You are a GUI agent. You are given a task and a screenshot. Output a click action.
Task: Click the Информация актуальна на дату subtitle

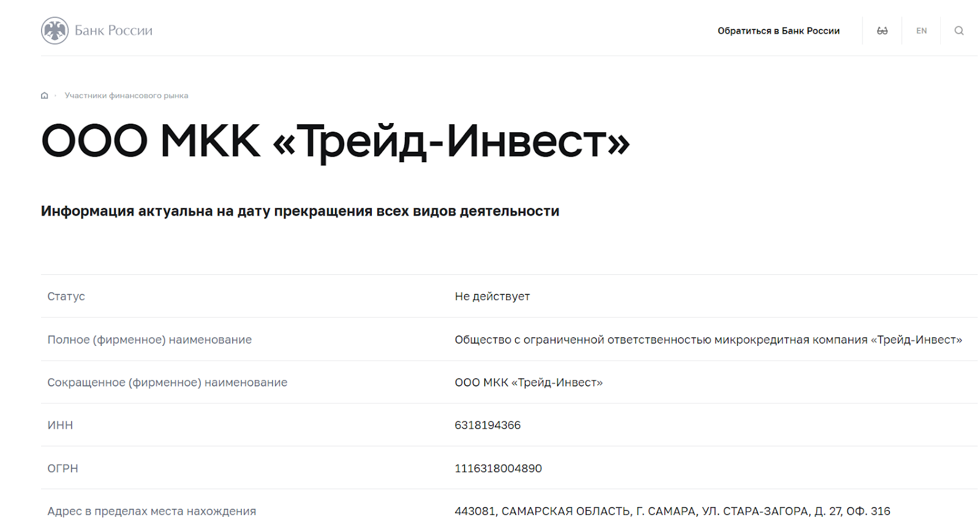tap(300, 211)
